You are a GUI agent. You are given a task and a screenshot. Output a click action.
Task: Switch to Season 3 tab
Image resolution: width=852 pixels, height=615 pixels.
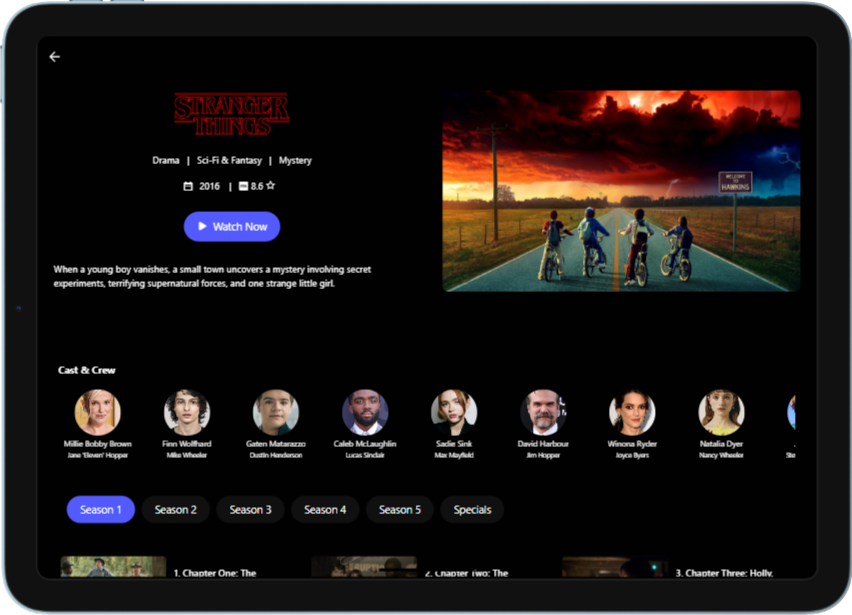(x=250, y=510)
